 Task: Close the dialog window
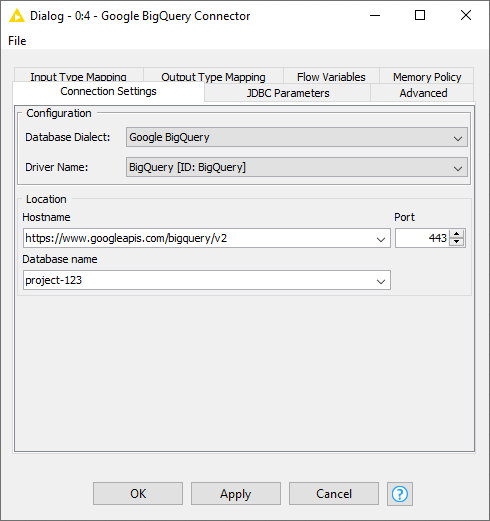[x=466, y=15]
